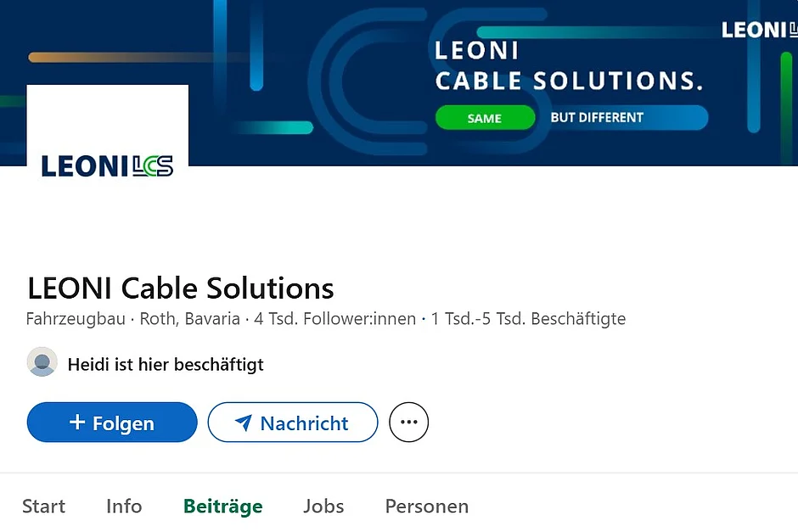Click the 4 Tsd. Follower:innen count
This screenshot has height=532, width=798.
[x=335, y=320]
